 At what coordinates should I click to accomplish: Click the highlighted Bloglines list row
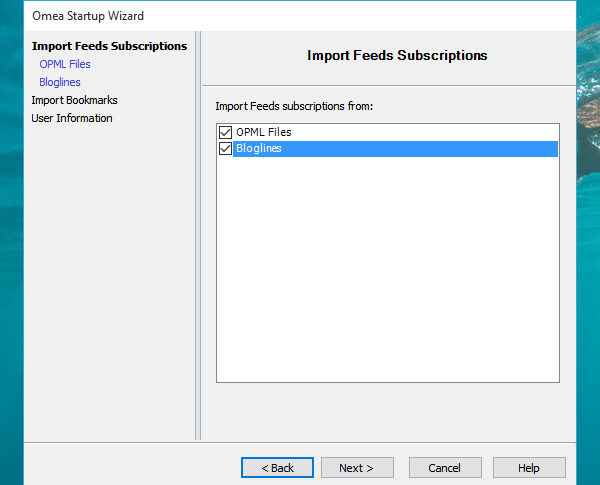[395, 149]
